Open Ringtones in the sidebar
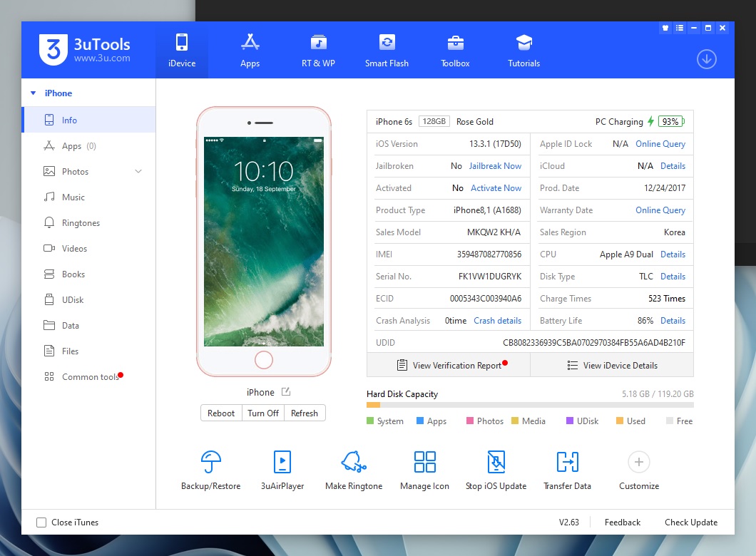 88,222
